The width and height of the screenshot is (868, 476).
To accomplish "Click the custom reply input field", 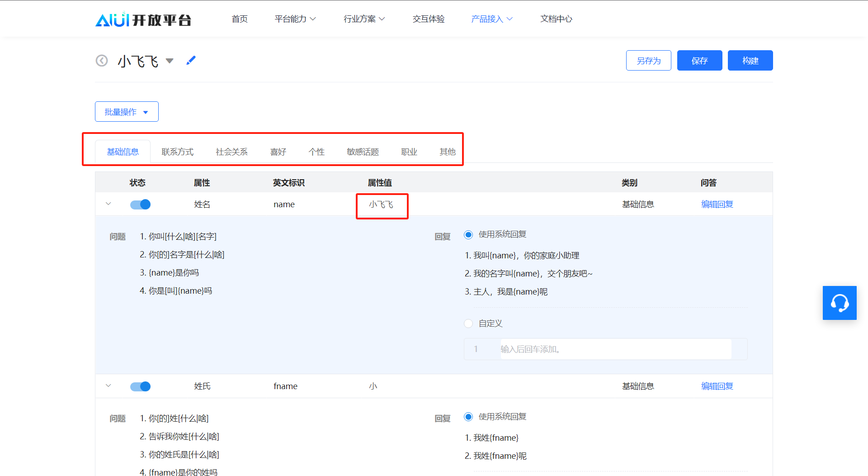I will pyautogui.click(x=615, y=349).
